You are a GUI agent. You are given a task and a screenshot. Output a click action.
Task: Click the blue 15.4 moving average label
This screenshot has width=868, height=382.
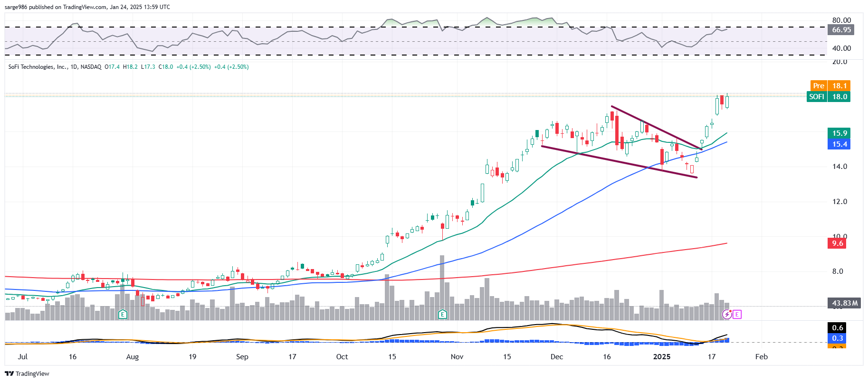pyautogui.click(x=839, y=144)
